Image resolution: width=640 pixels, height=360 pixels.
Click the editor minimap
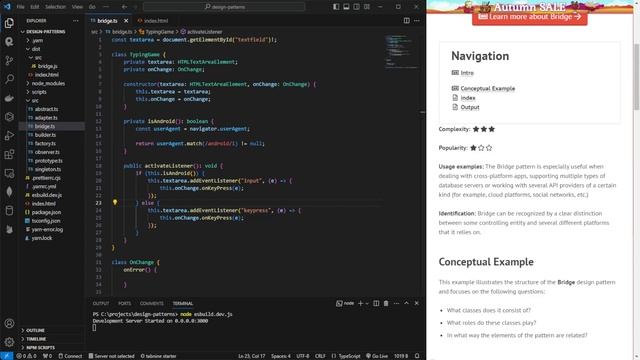[401, 52]
